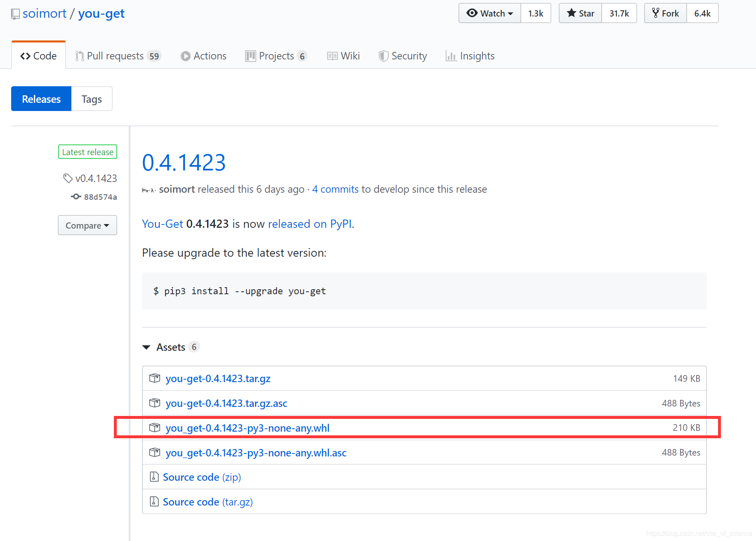The image size is (756, 541).
Task: Click the git commit icon next to 88d574a
Action: pyautogui.click(x=76, y=196)
